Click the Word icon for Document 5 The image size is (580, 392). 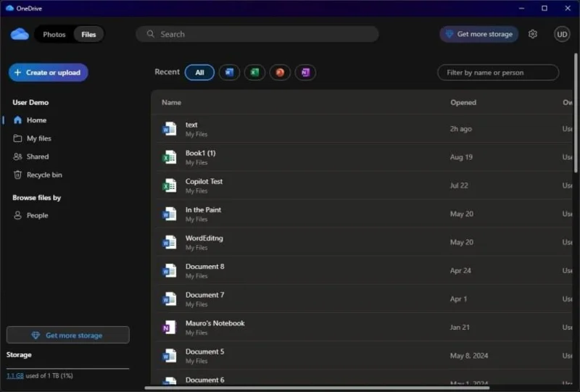coord(170,356)
